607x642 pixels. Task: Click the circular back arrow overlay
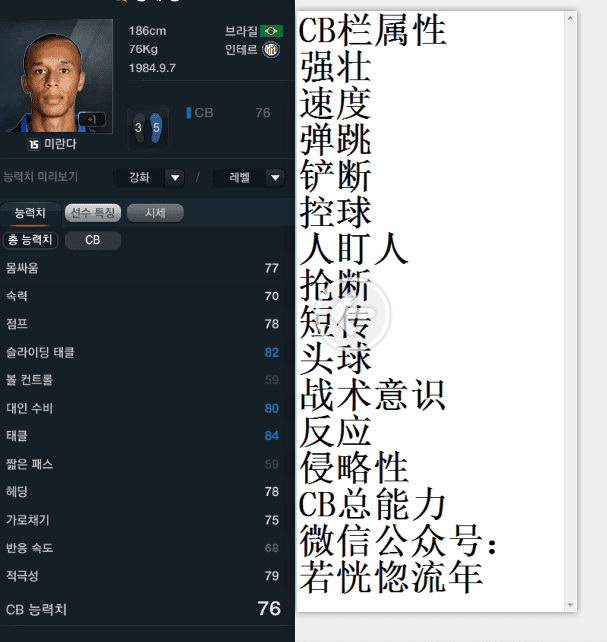(354, 313)
